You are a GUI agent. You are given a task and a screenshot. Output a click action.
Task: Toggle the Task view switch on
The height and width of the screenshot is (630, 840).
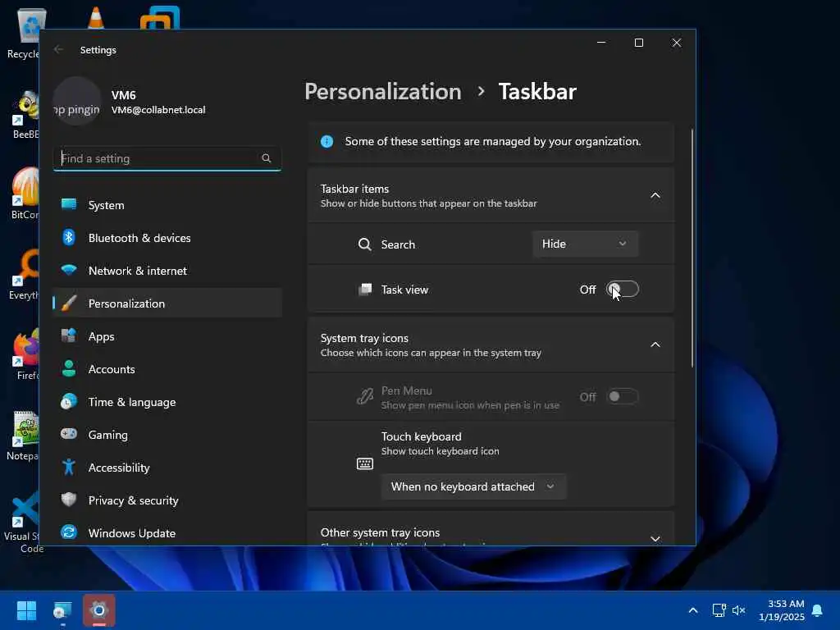[x=623, y=290]
